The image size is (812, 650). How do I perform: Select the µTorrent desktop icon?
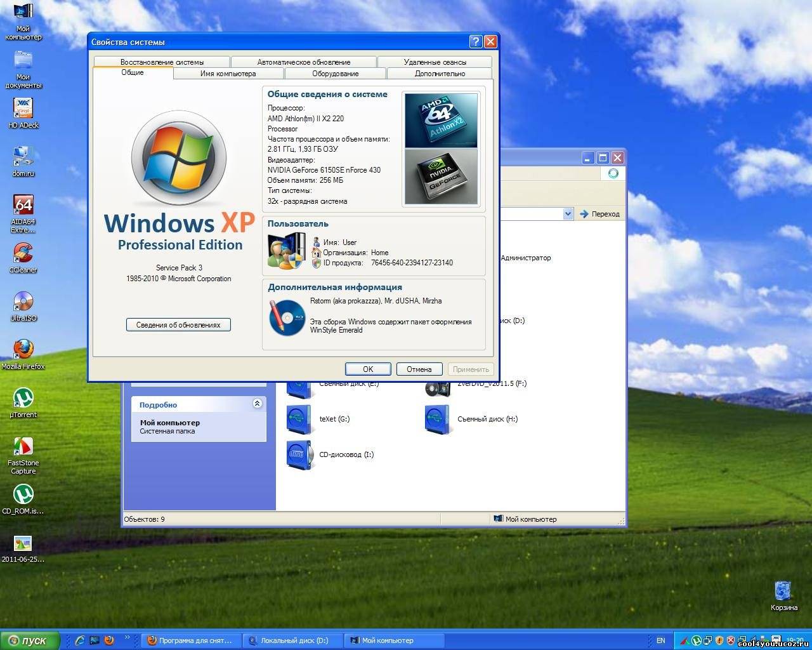coord(23,402)
